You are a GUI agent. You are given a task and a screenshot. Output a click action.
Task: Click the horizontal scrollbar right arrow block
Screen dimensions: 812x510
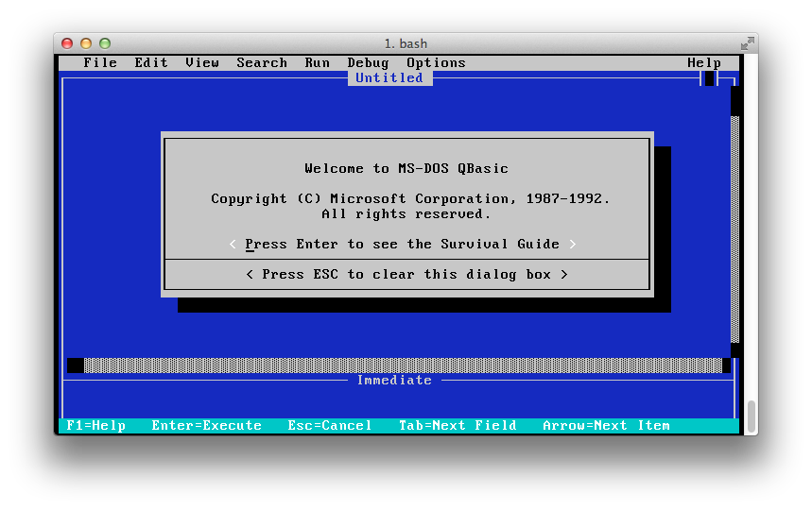726,365
